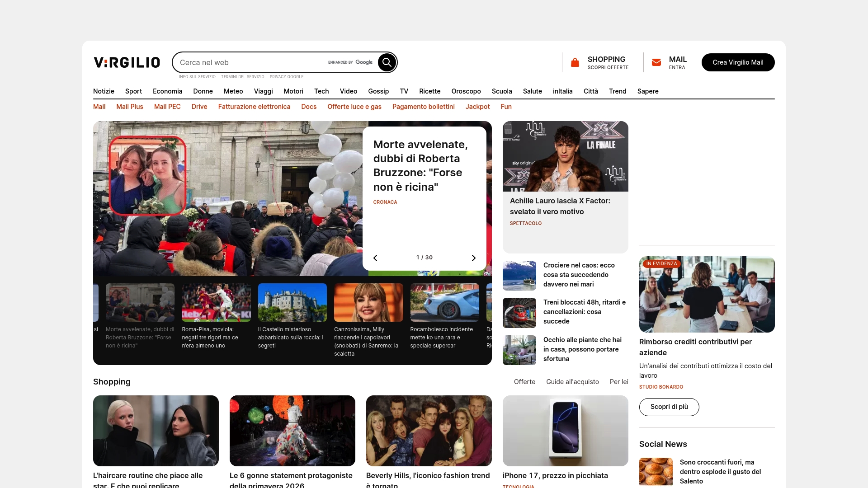Viewport: 868px width, 488px height.
Task: Open the Oroscopo section
Action: click(x=466, y=91)
